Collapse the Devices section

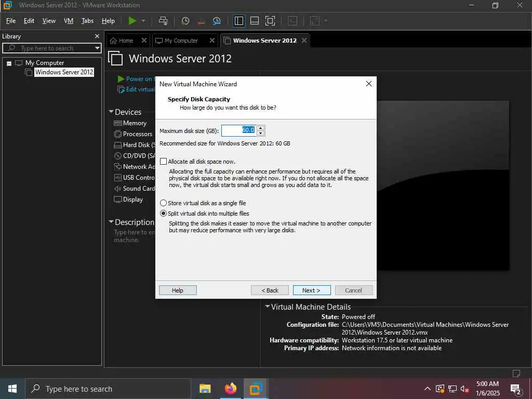tap(111, 111)
